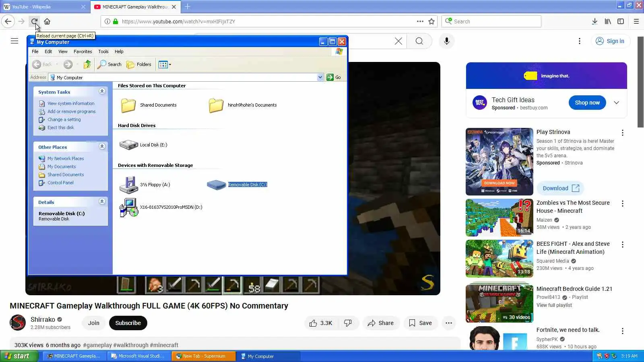Click Add or remove programs link

click(x=72, y=111)
